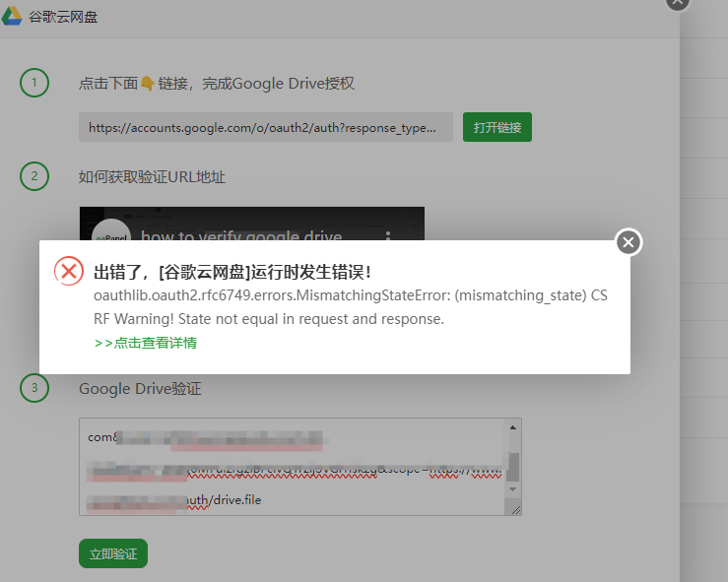
Task: Open the video three-dot options menu
Action: [388, 235]
